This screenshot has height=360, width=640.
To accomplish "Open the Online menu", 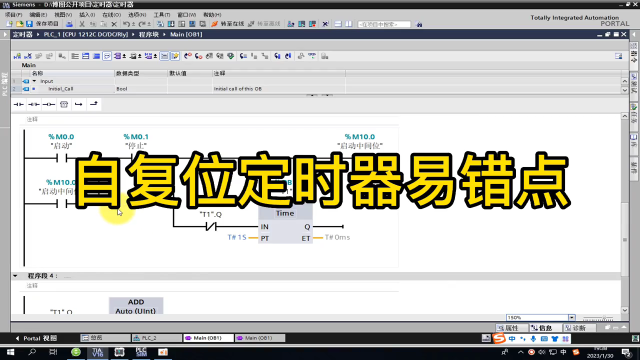I will 111,15.
